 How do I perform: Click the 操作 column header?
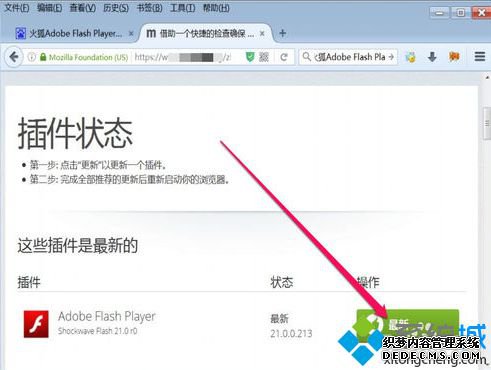pos(368,282)
